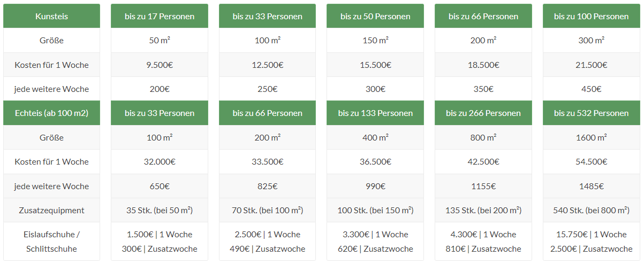Screen dimensions: 644x264
Task: Click the 'bis zu 532 Personen' header
Action: tap(591, 113)
